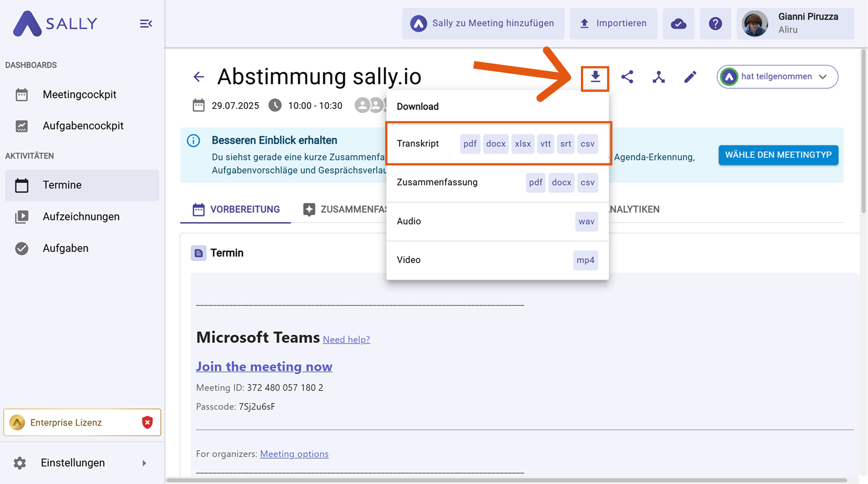Click the download icon next to meeting title

pos(595,78)
